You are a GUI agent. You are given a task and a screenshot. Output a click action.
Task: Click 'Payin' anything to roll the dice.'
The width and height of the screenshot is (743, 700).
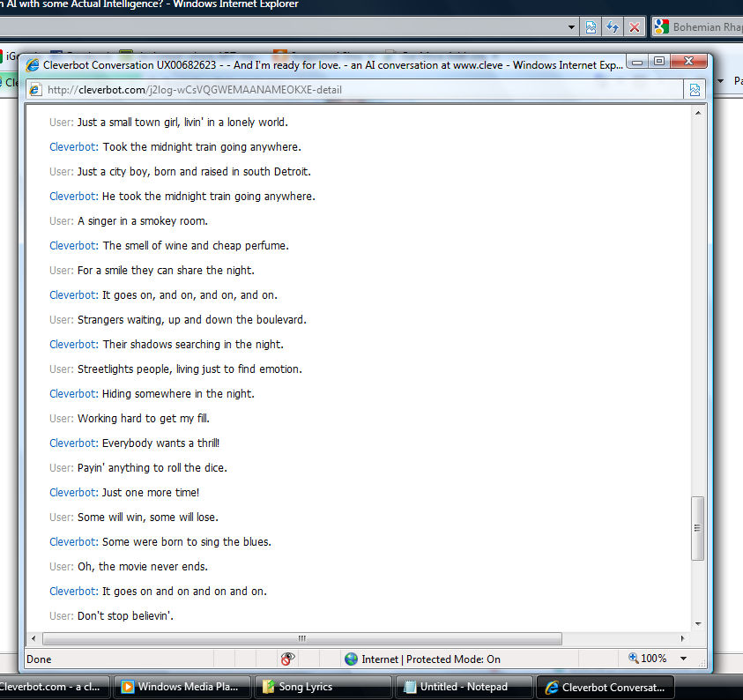[152, 467]
